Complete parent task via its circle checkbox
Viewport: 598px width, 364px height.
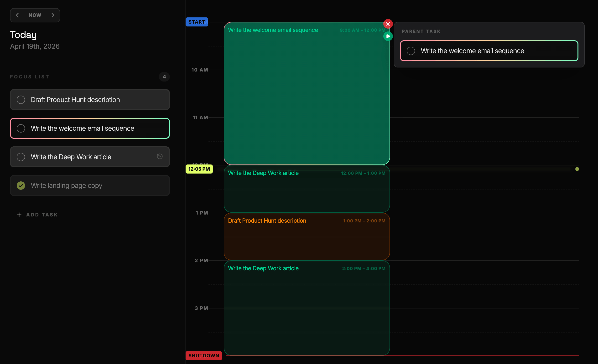click(411, 51)
